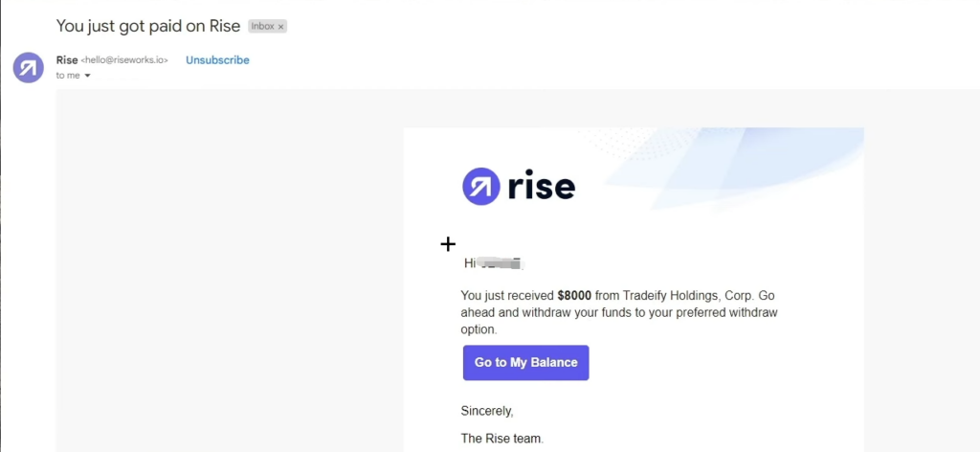980x452 pixels.
Task: Click "The Rise team." signature text
Action: [502, 439]
